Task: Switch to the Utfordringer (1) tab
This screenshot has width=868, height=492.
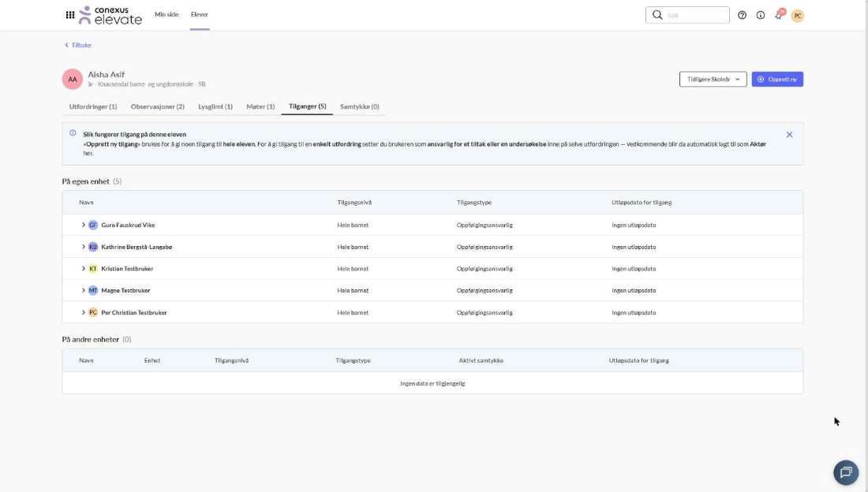Action: click(x=93, y=106)
